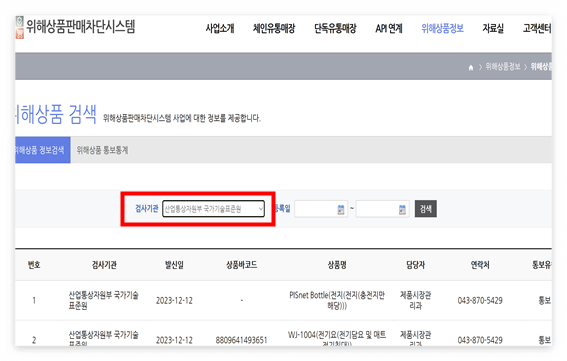Viewport: 567px width, 361px height.
Task: Click the 상품명 column header
Action: [x=337, y=265]
